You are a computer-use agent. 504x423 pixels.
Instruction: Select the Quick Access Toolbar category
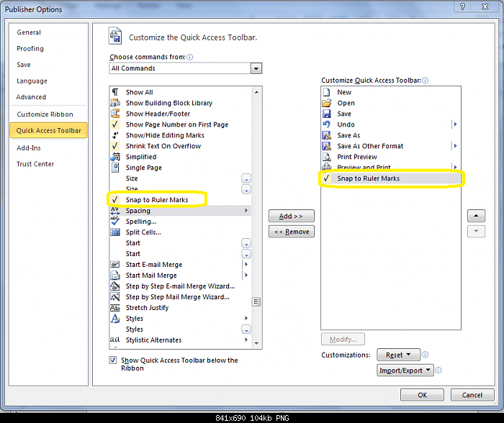click(48, 130)
